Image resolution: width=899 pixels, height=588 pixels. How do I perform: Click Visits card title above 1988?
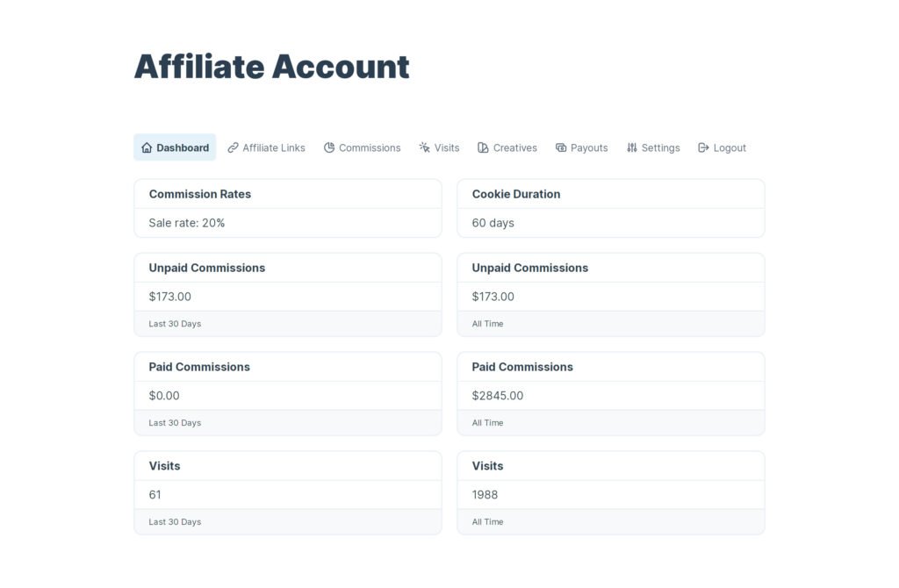coord(488,466)
